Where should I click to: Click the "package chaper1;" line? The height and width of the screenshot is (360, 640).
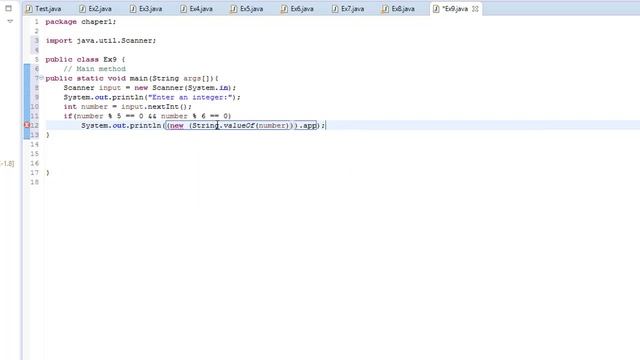coord(81,22)
